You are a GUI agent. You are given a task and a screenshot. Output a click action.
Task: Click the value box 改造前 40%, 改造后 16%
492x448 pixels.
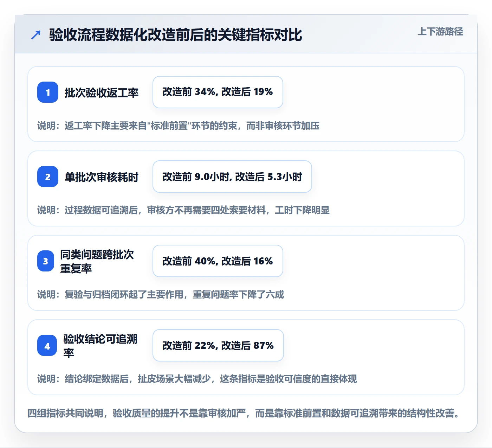click(x=218, y=261)
